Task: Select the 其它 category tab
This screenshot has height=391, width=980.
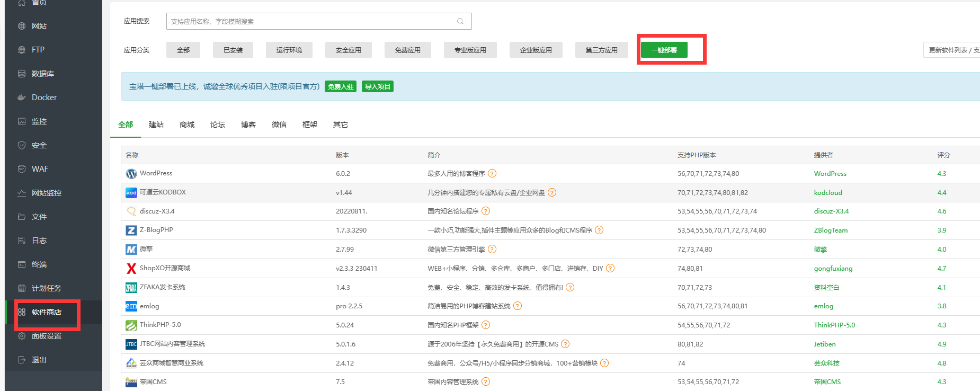Action: (x=341, y=125)
